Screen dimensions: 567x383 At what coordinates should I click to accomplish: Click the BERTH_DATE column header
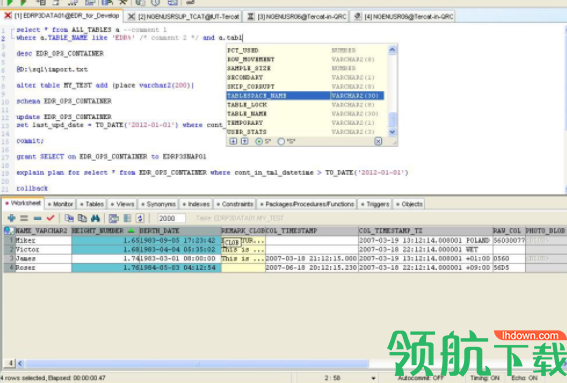click(x=180, y=231)
